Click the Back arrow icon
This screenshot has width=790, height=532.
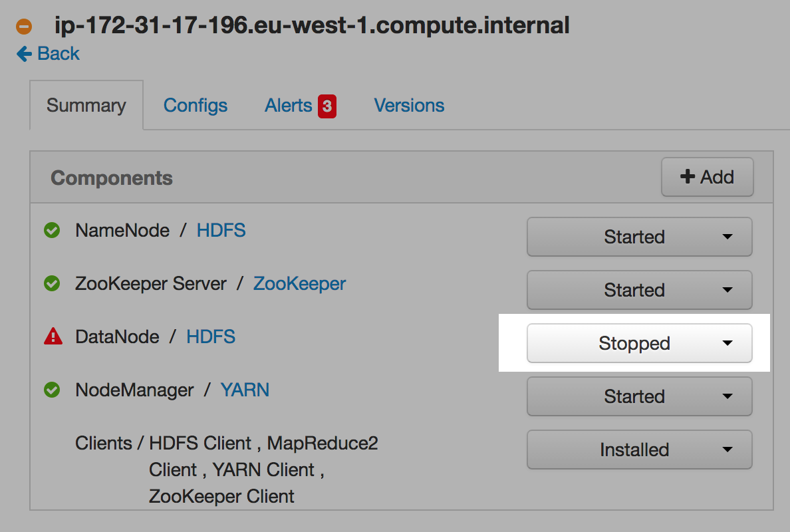pos(25,54)
